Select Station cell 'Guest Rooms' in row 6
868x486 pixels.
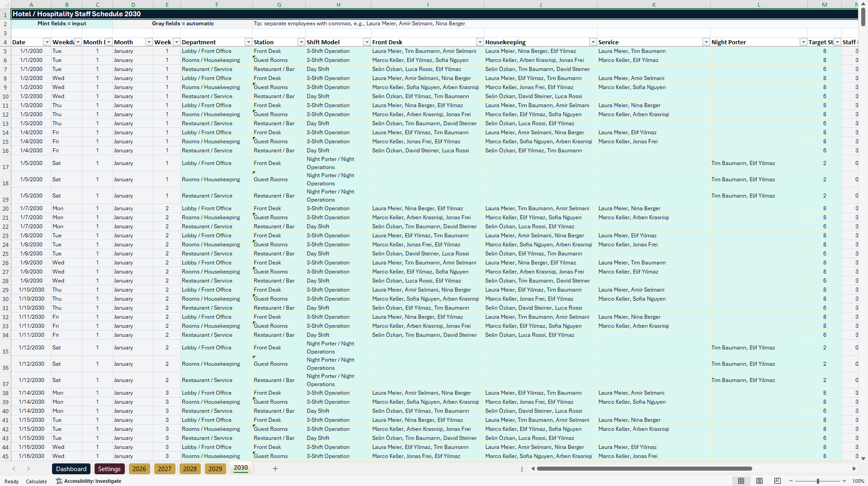(279, 60)
